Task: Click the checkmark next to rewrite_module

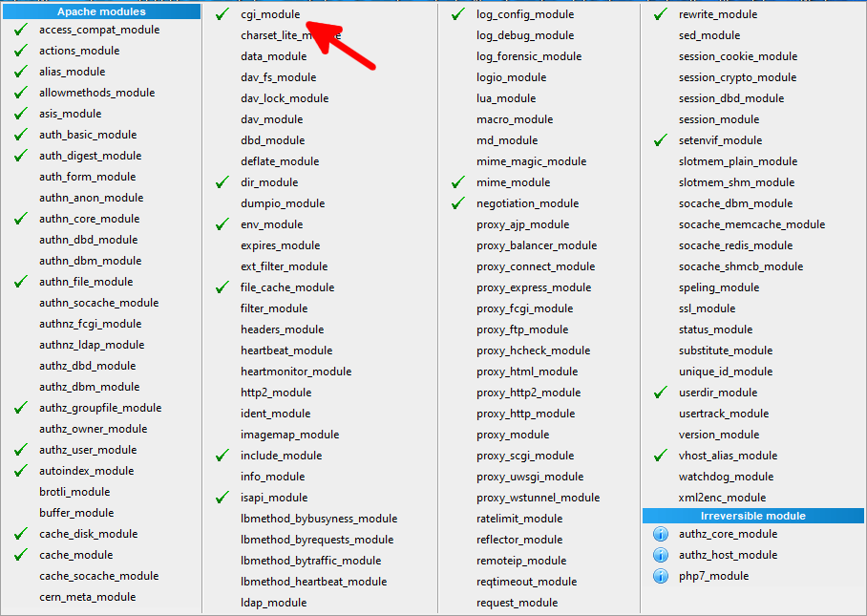Action: [660, 14]
